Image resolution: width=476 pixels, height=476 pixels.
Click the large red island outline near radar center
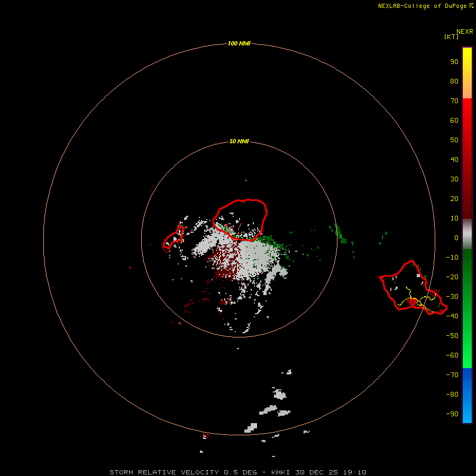click(x=240, y=220)
